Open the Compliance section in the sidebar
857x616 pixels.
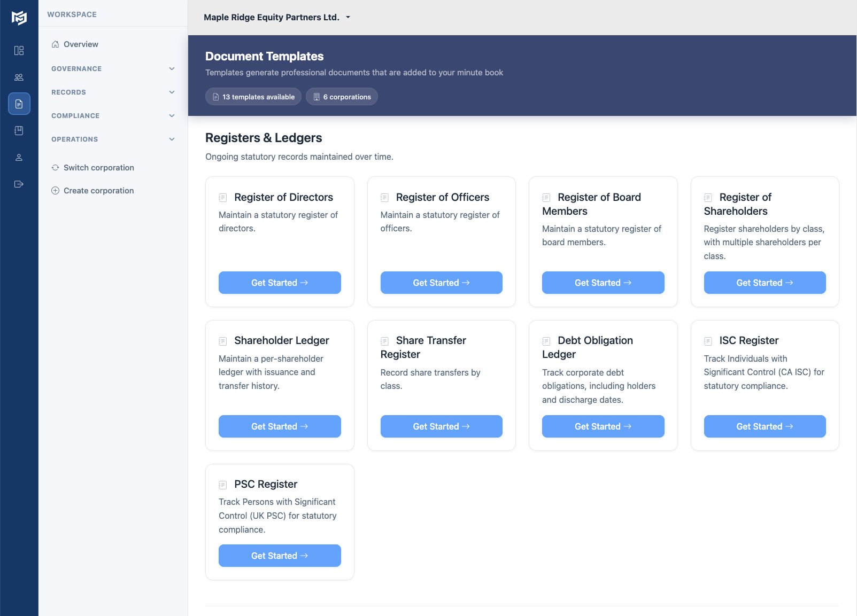(x=112, y=115)
